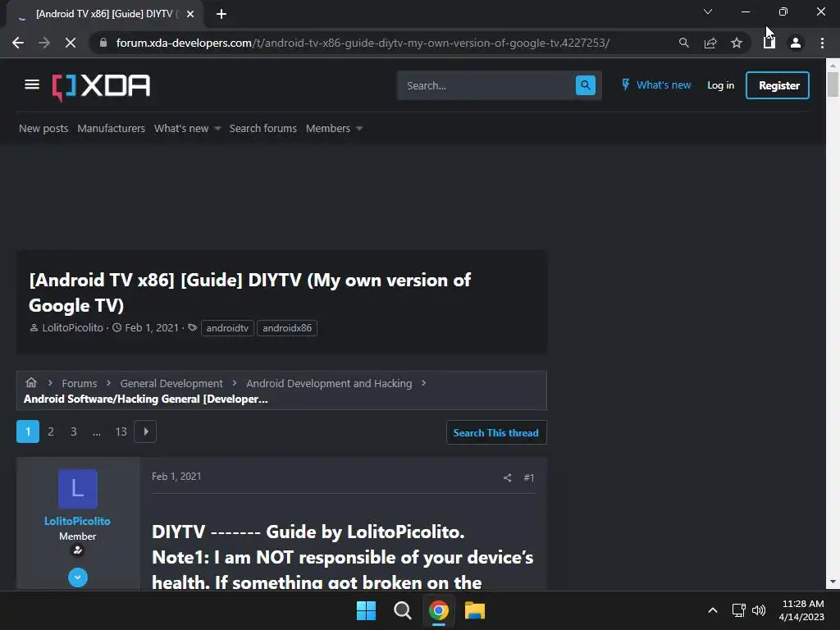Click scrollbar down arrow
This screenshot has width=840, height=630.
[833, 582]
